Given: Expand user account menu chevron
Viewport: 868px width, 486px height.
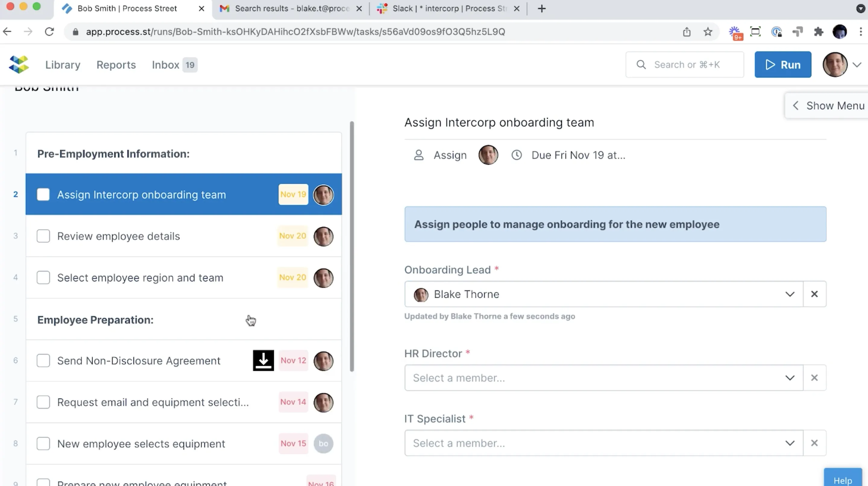Looking at the screenshot, I should tap(857, 65).
